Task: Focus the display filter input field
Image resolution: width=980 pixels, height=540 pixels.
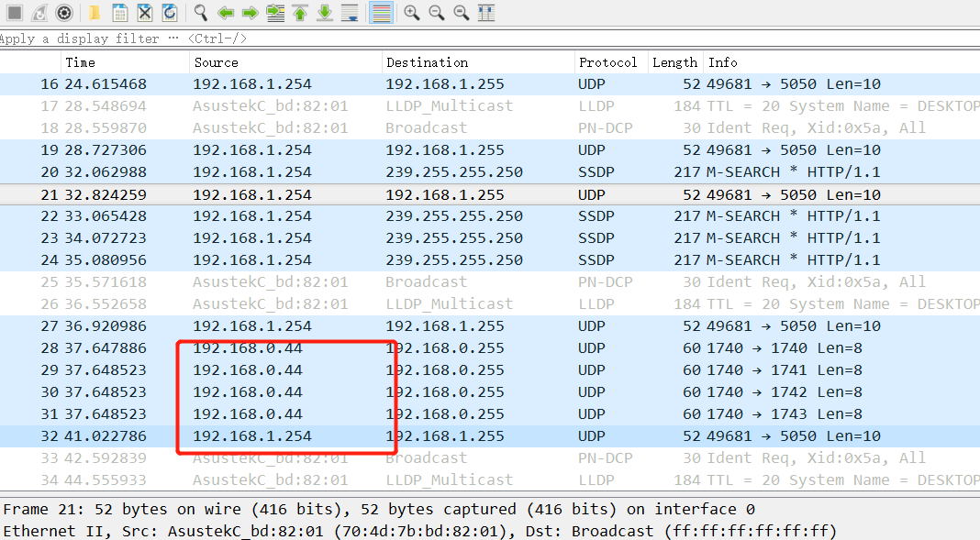Action: 490,39
